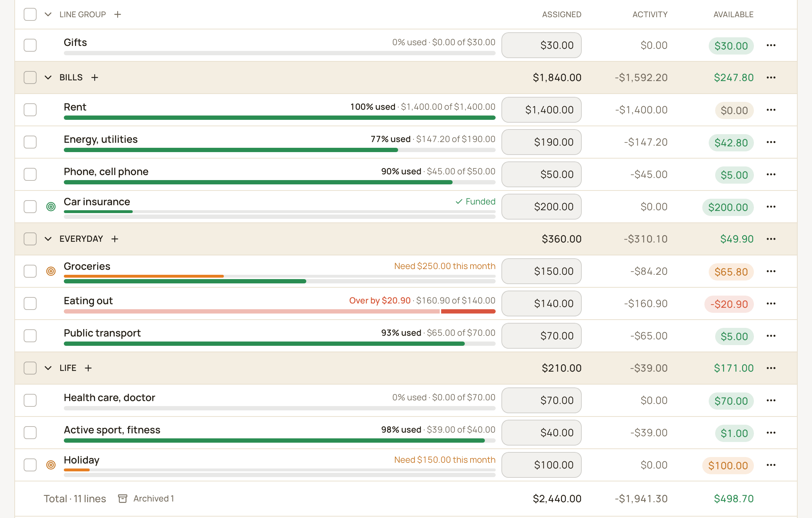Add a line to the Everyday group
The height and width of the screenshot is (518, 812).
(x=115, y=239)
